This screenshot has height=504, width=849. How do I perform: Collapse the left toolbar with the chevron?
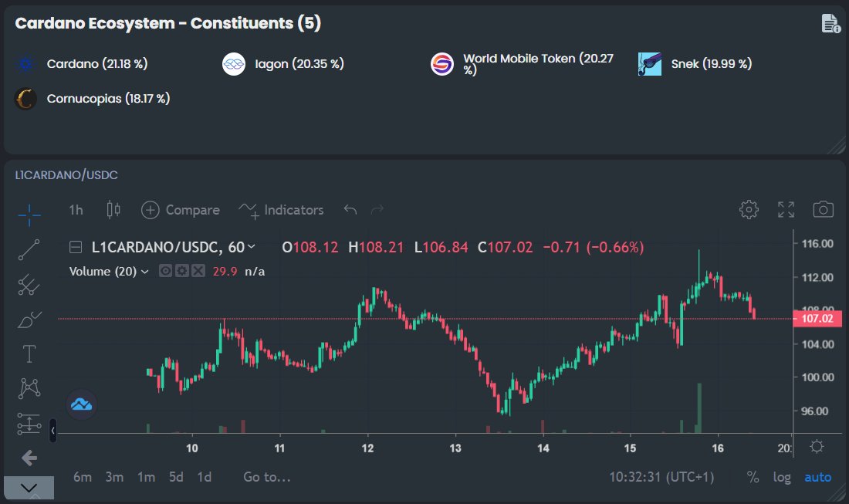[29, 487]
